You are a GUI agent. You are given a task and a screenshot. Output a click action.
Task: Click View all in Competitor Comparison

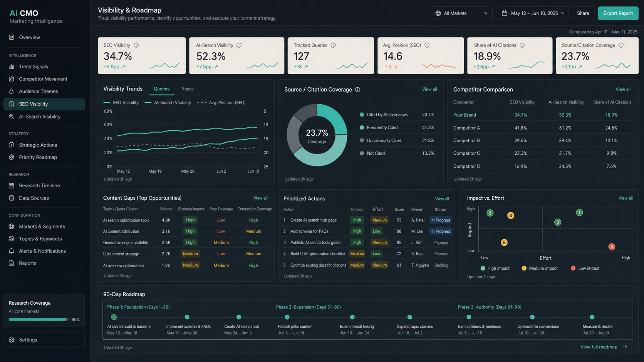coord(623,89)
